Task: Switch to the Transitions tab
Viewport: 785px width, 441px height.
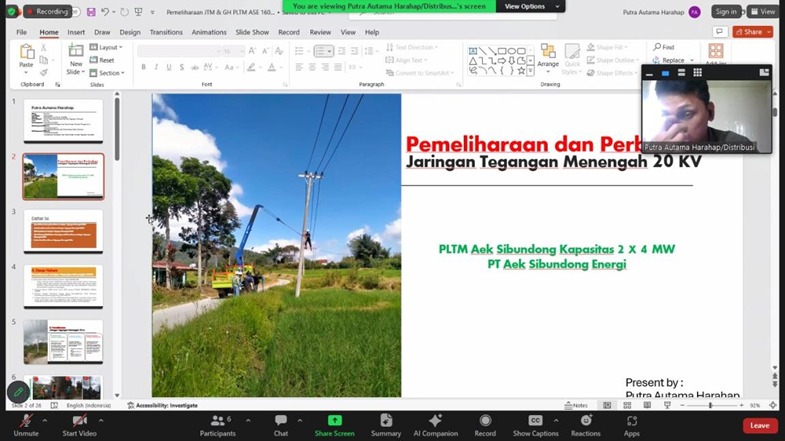Action: (x=166, y=32)
